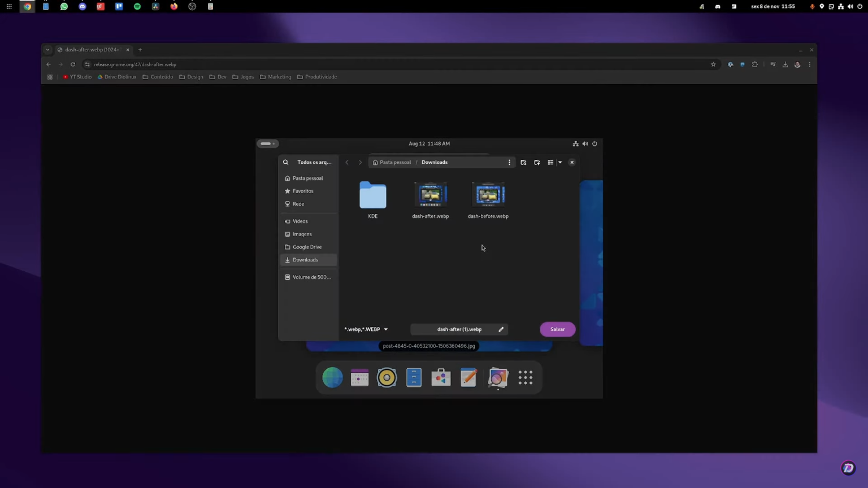The height and width of the screenshot is (488, 868).
Task: Select Downloads in the sidebar
Action: coord(305,260)
